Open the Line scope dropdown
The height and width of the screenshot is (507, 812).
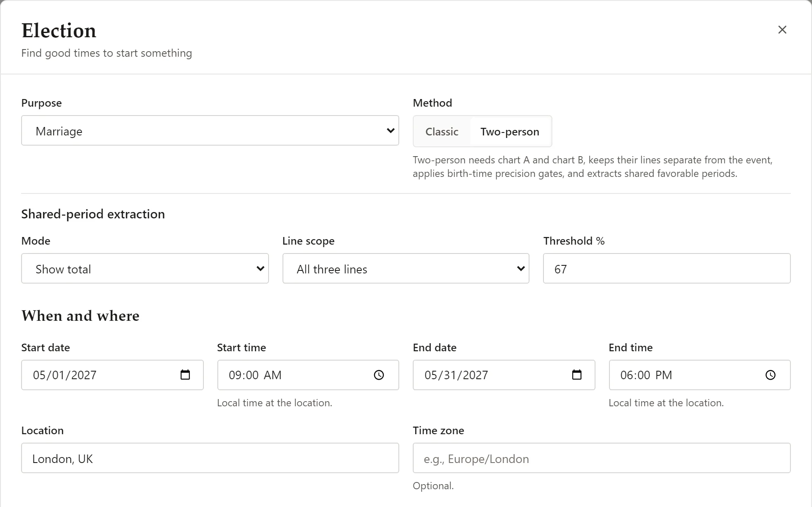[406, 268]
